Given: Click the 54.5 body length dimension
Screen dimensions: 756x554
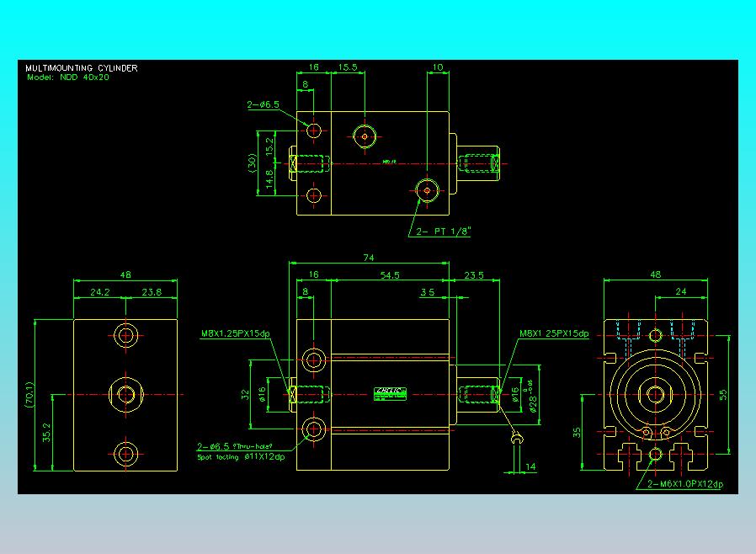Looking at the screenshot, I should [390, 275].
